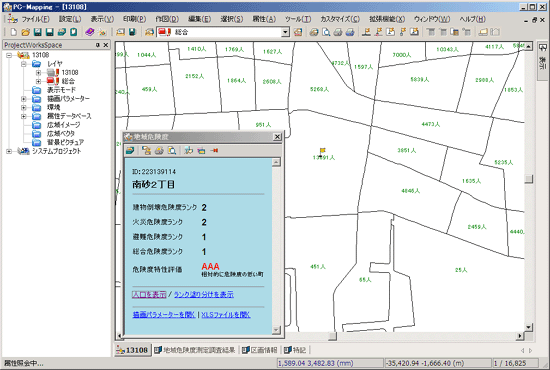The width and height of the screenshot is (550, 370).
Task: Switch to the 区画情報 tab
Action: tap(260, 350)
